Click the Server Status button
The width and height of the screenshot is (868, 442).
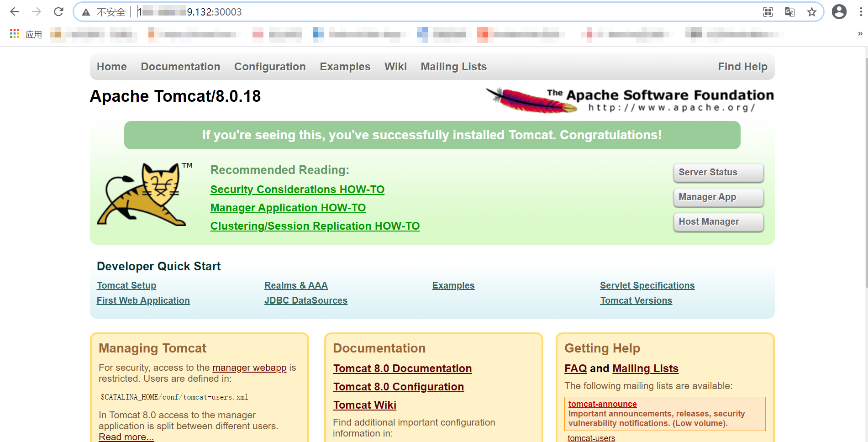click(x=718, y=173)
